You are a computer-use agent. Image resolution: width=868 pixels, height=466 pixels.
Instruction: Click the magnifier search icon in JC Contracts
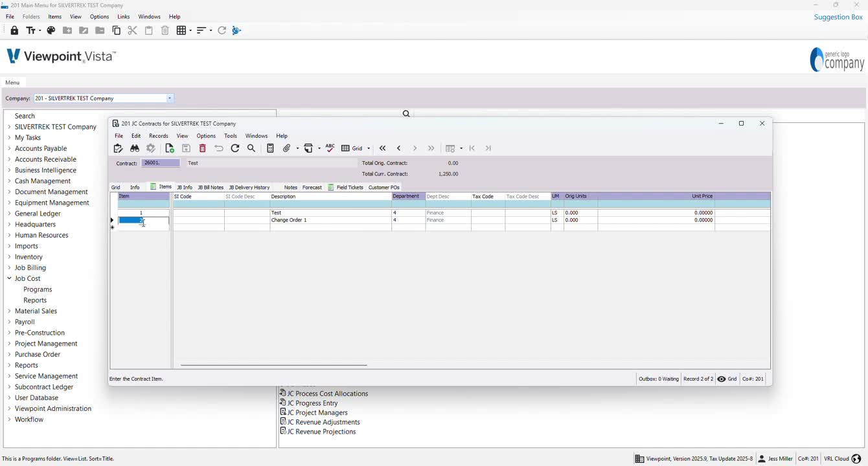(251, 148)
